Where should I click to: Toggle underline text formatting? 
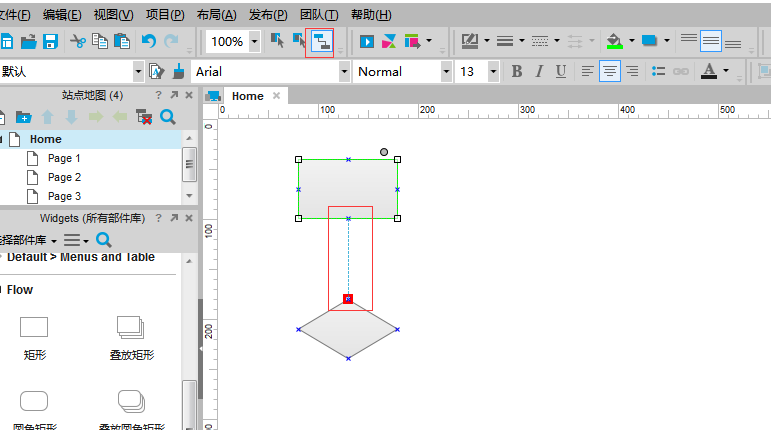tap(561, 71)
